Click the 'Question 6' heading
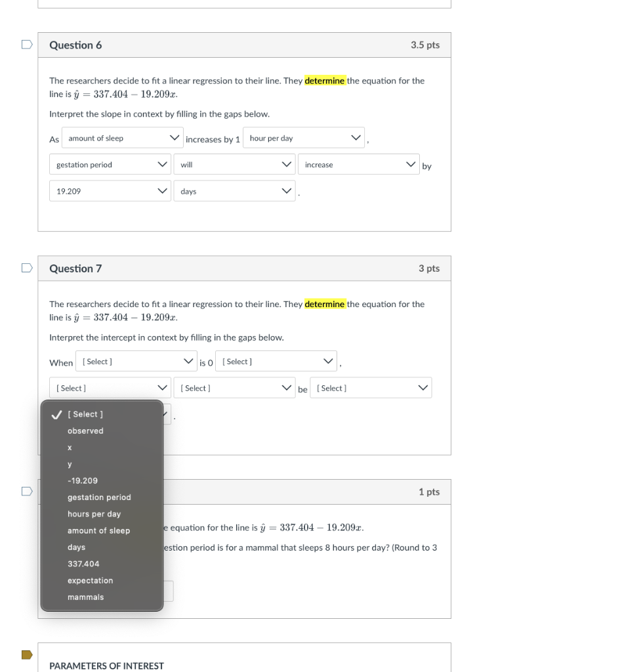Screen dimensions: 620x672 [75, 45]
